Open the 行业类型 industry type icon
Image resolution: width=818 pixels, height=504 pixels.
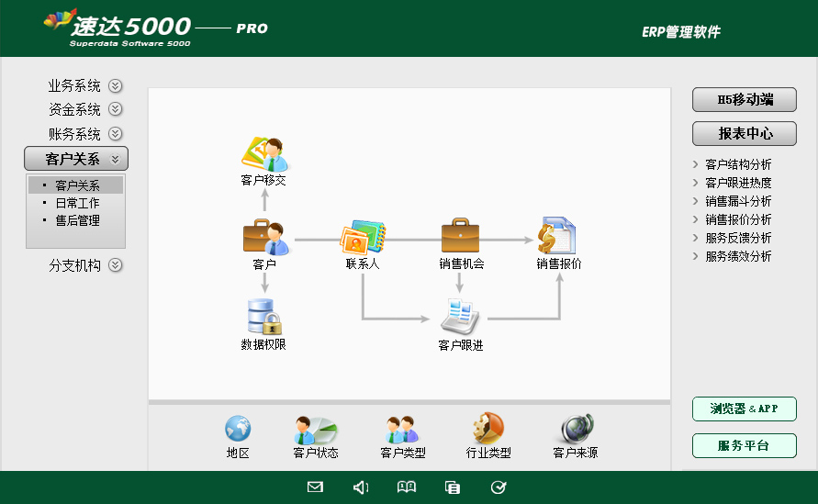coord(488,428)
